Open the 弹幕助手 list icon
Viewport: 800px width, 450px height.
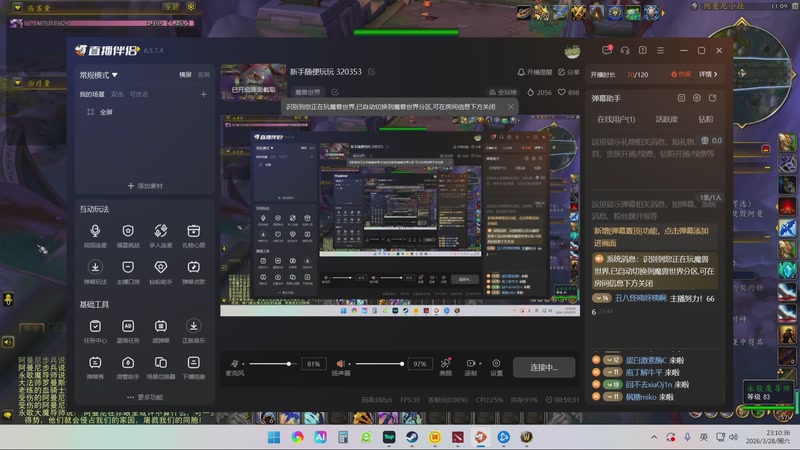[681, 98]
